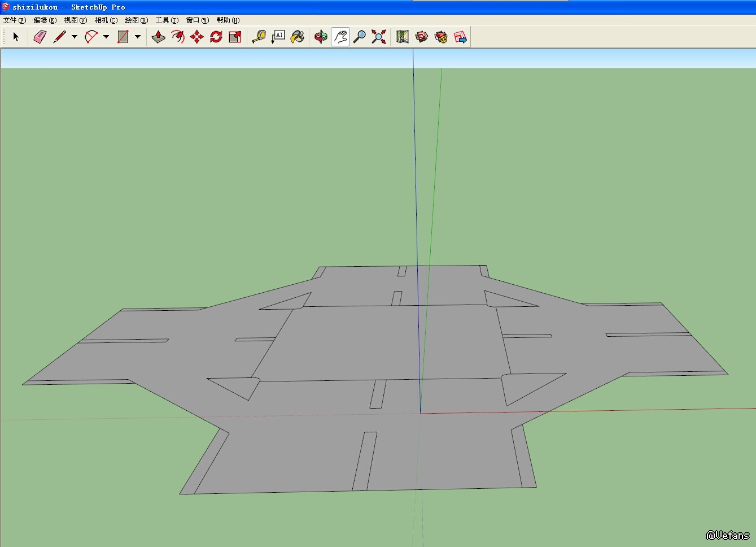Open the Paint Bucket tool
Screen dimensions: 756x547
297,37
